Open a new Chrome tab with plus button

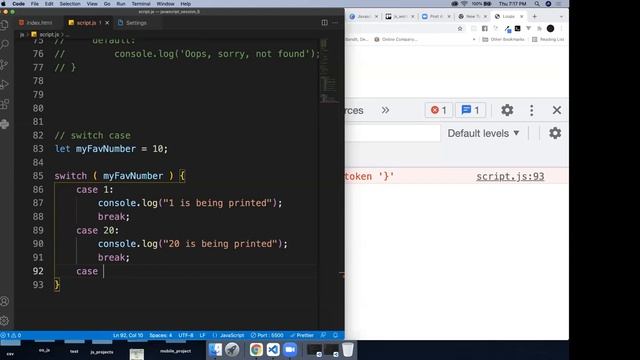pos(534,16)
